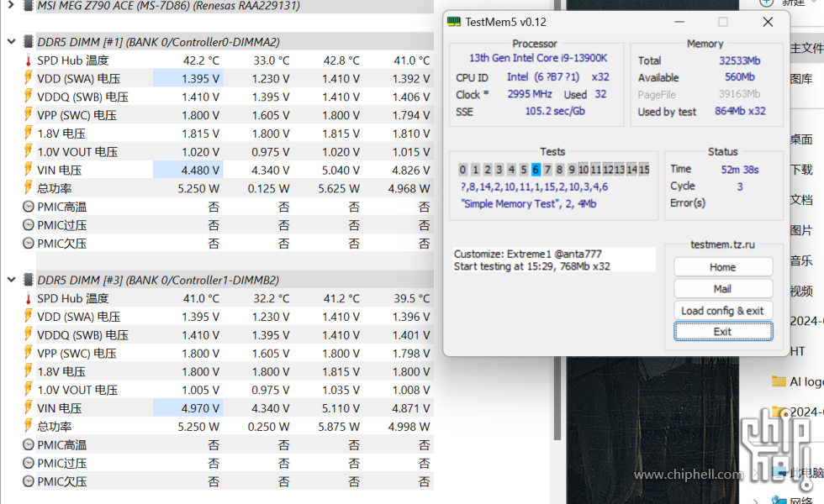Click lightning icon of DIMM #1 总功率
This screenshot has width=824, height=504.
tap(29, 188)
